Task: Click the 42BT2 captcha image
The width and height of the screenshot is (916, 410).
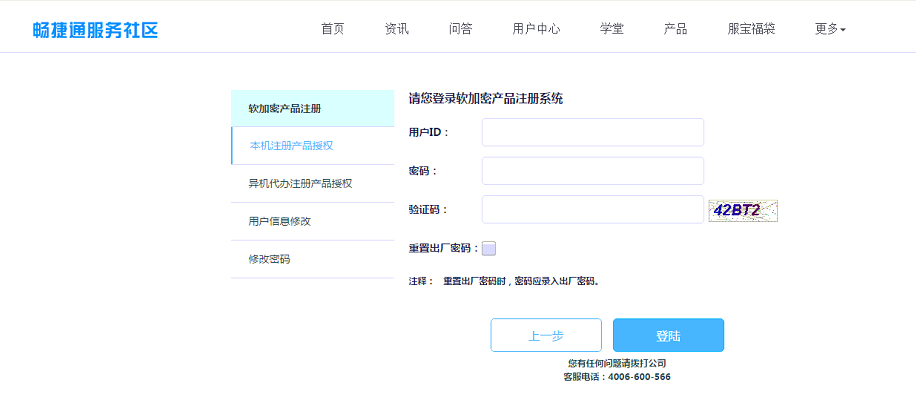Action: [x=743, y=211]
